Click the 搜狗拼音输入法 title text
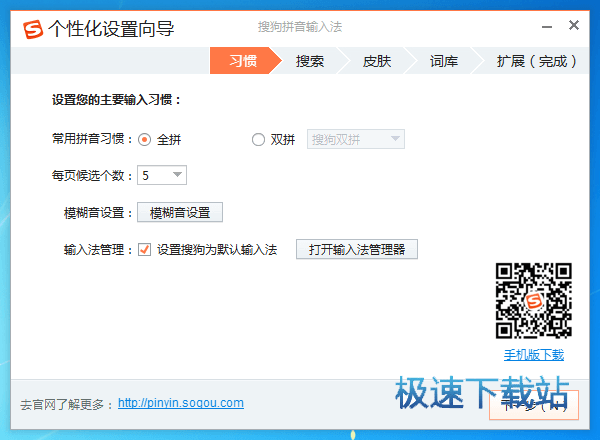 pyautogui.click(x=300, y=27)
